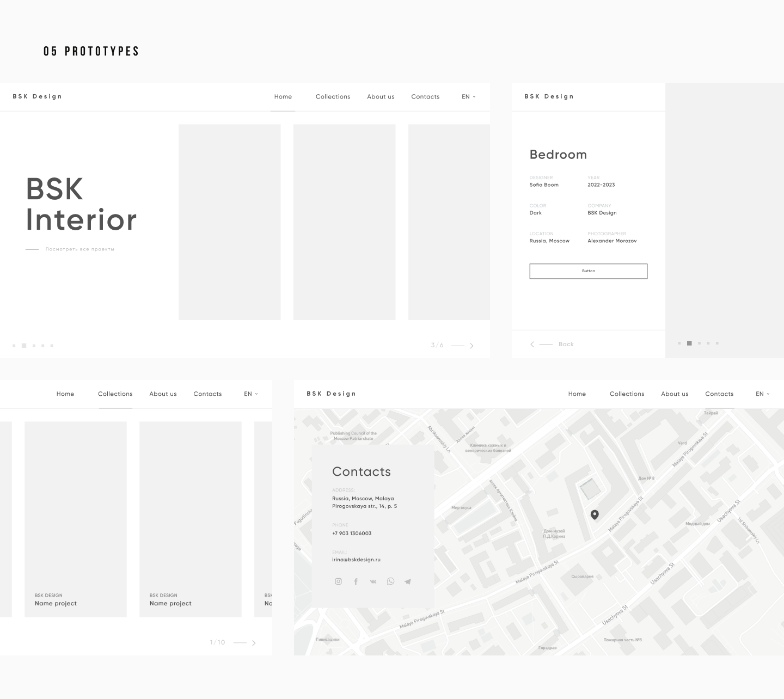Screen dimensions: 784x699
Task: Open EN language selector on collections page
Action: (x=250, y=394)
